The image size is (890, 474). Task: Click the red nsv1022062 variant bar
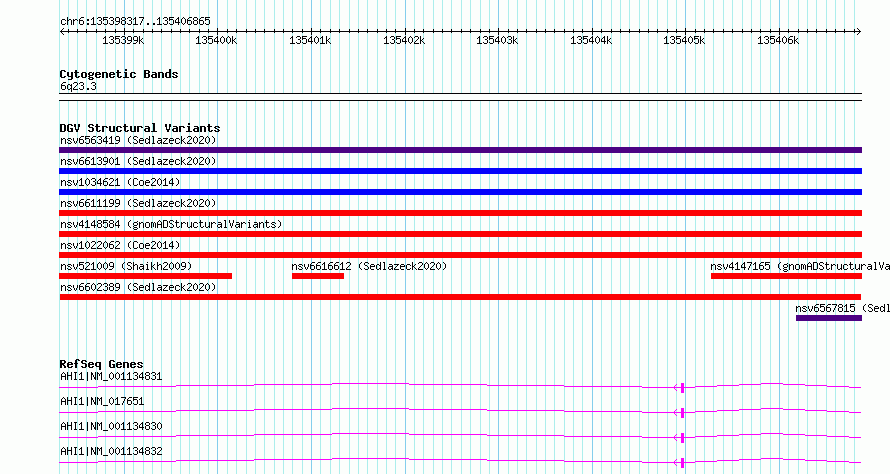coord(460,255)
